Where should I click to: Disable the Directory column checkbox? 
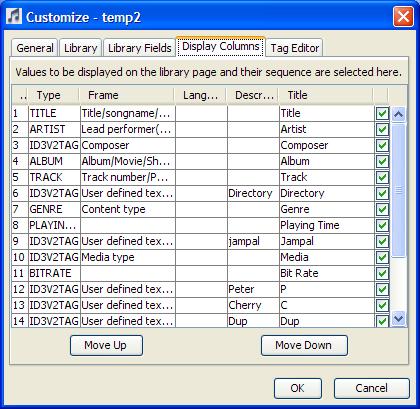coord(382,194)
